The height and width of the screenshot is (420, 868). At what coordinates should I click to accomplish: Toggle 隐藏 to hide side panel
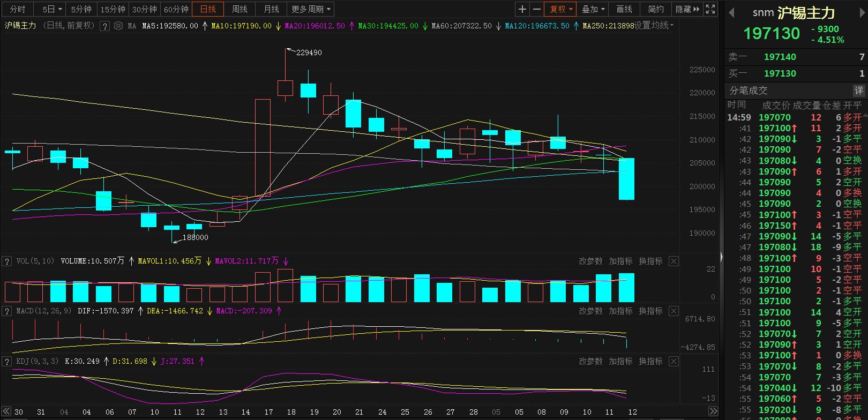pos(687,9)
